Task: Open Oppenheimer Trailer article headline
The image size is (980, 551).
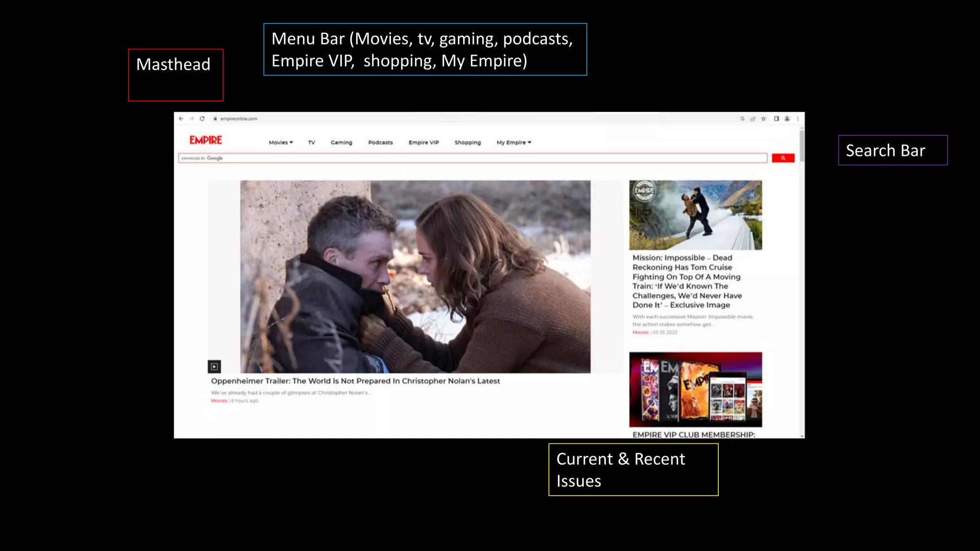Action: click(355, 381)
